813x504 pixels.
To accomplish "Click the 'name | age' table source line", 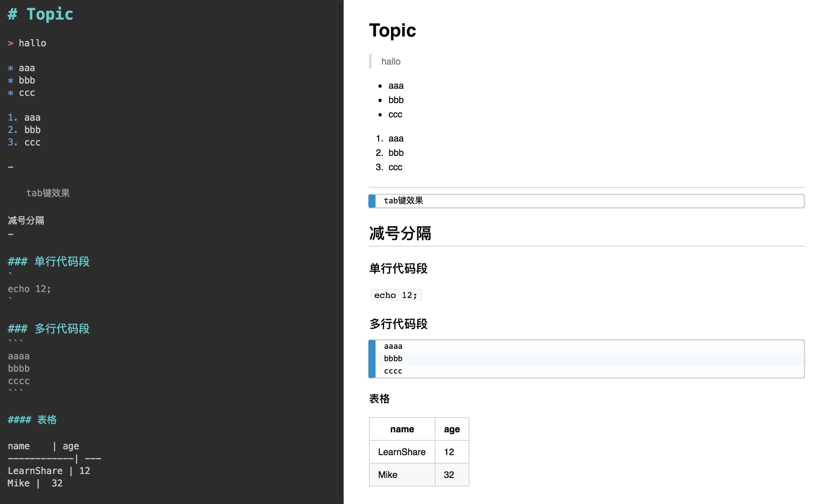I will tap(43, 446).
